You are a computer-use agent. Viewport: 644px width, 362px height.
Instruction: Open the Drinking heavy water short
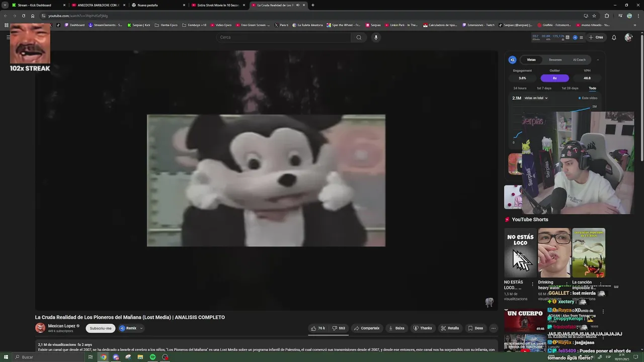pyautogui.click(x=554, y=253)
